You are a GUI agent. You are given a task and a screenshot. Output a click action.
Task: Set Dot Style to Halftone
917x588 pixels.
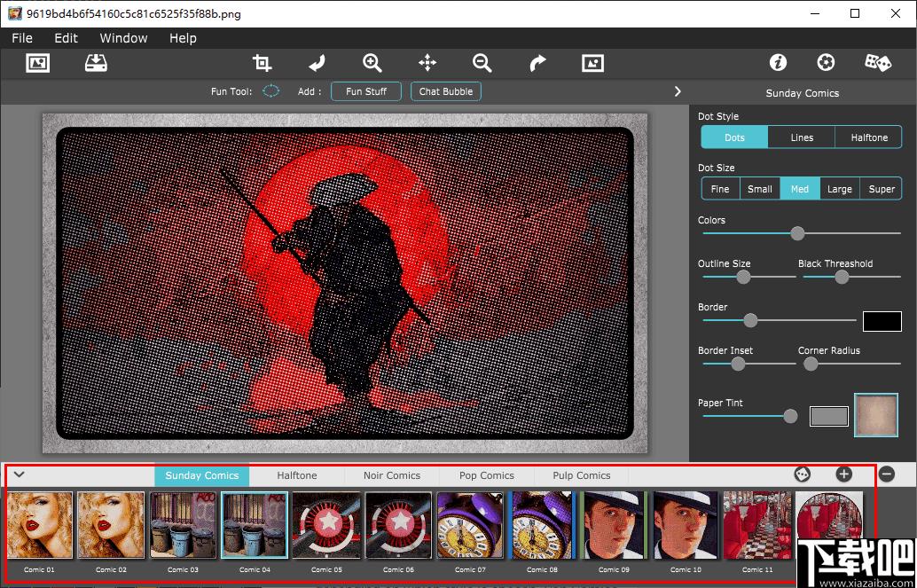[x=868, y=137]
